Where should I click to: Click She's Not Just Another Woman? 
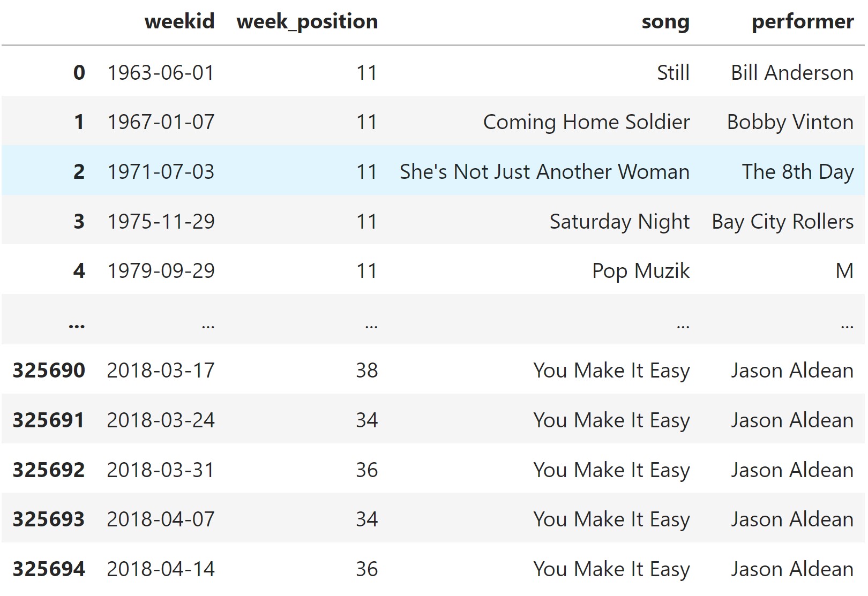[x=544, y=172]
